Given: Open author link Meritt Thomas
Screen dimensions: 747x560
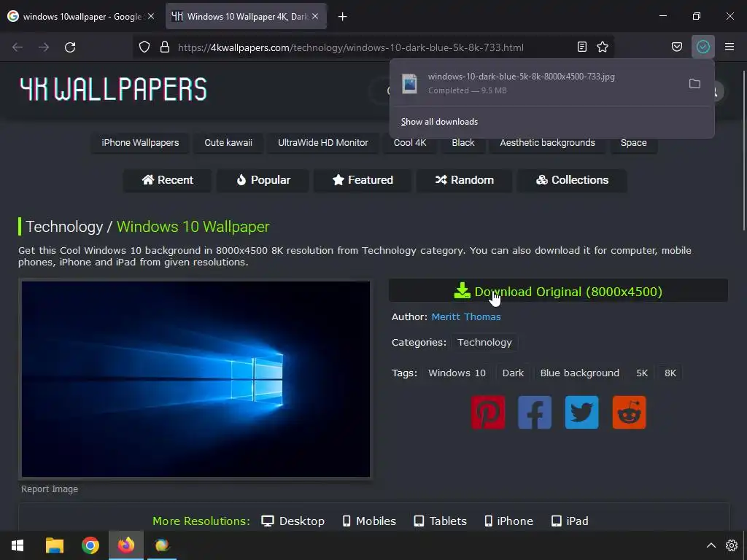Looking at the screenshot, I should click(x=466, y=316).
